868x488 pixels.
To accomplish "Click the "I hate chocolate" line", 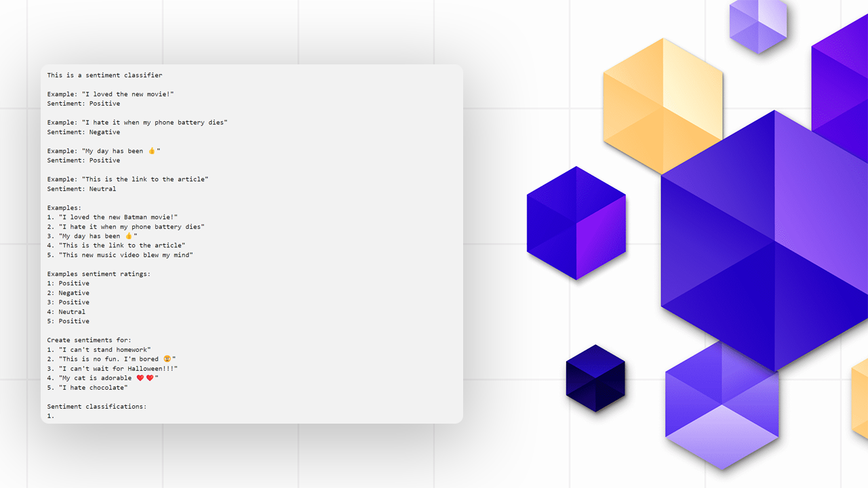I will 93,388.
